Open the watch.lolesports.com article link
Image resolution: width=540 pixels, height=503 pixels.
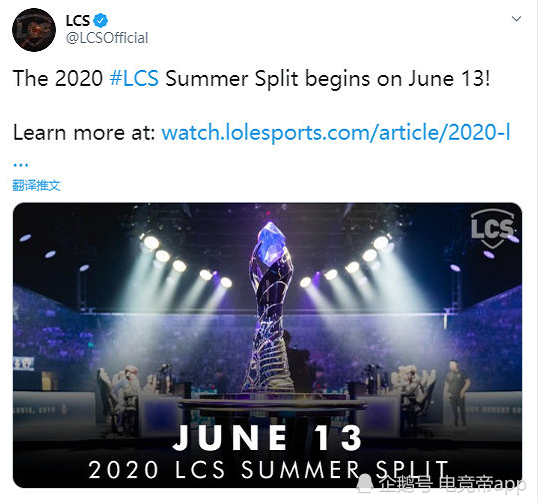(x=336, y=133)
